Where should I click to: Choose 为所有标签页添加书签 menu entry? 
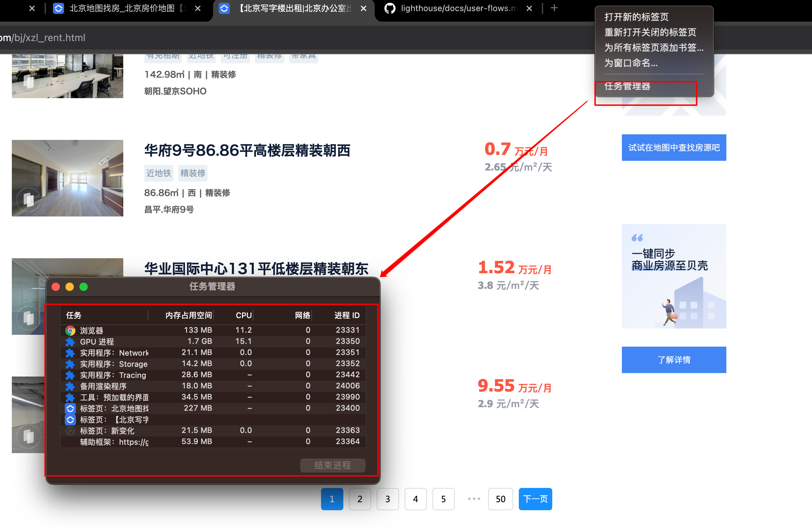click(x=654, y=48)
